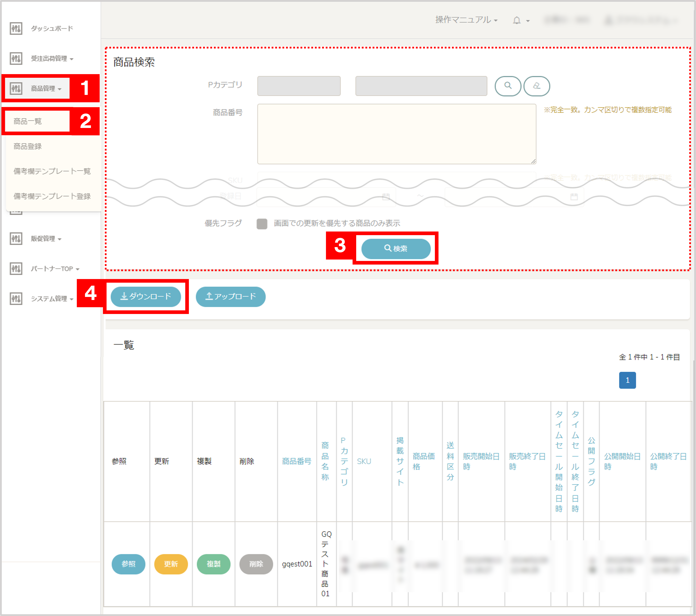Click the ダッシュボード sidebar icon
696x616 pixels.
[x=16, y=28]
